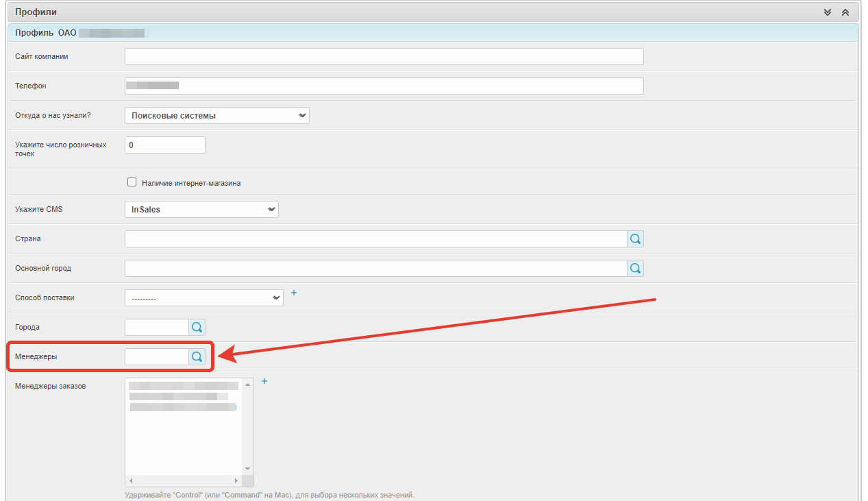Add new Способ поставки with plus icon
Image resolution: width=868 pixels, height=501 pixels.
coord(294,293)
